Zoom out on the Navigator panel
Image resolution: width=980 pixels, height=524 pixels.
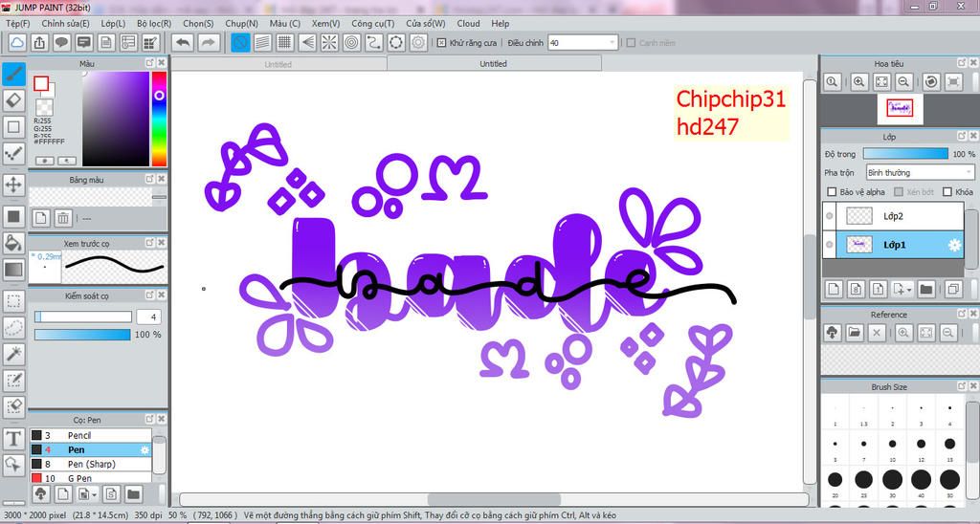point(902,81)
